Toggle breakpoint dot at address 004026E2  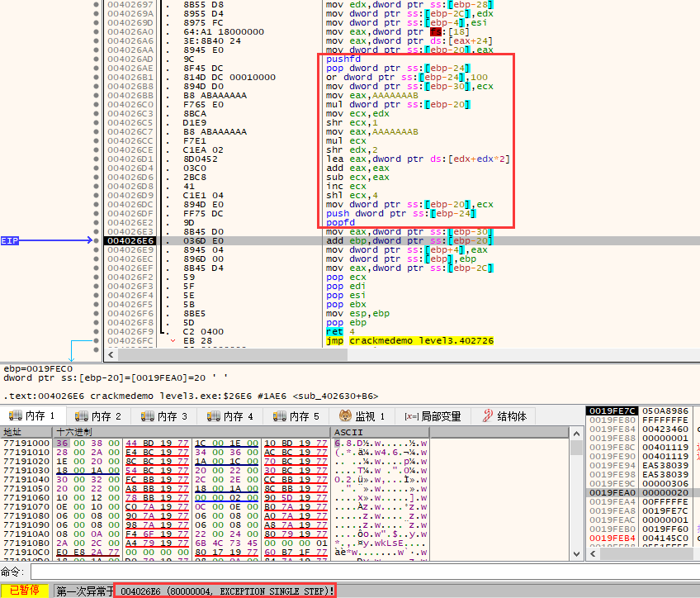96,222
